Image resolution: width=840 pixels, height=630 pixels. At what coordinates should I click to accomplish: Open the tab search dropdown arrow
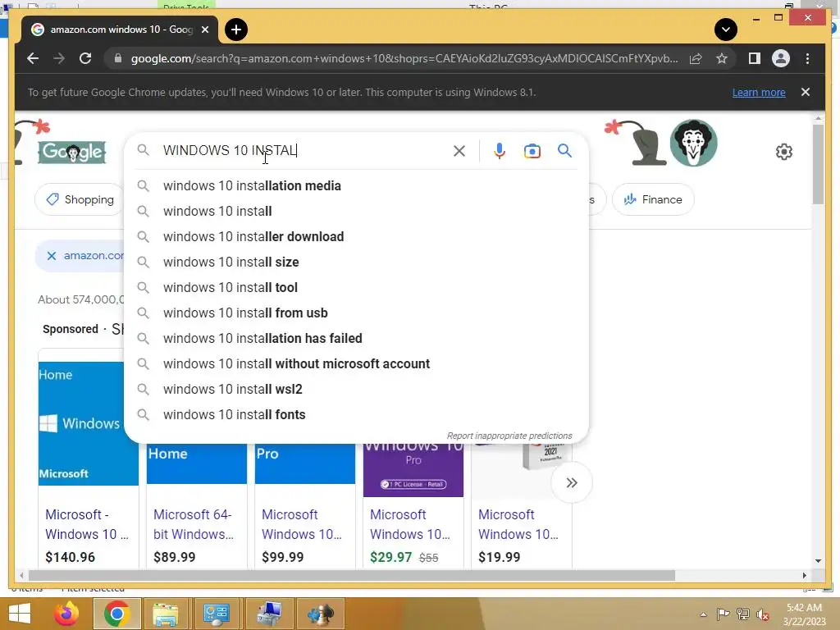coord(726,30)
